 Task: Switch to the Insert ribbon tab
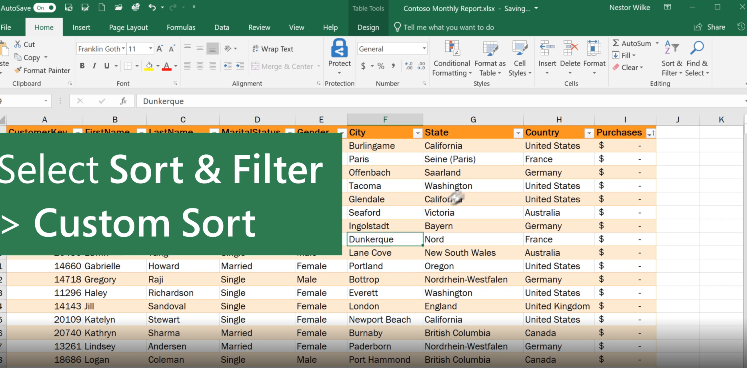click(81, 27)
